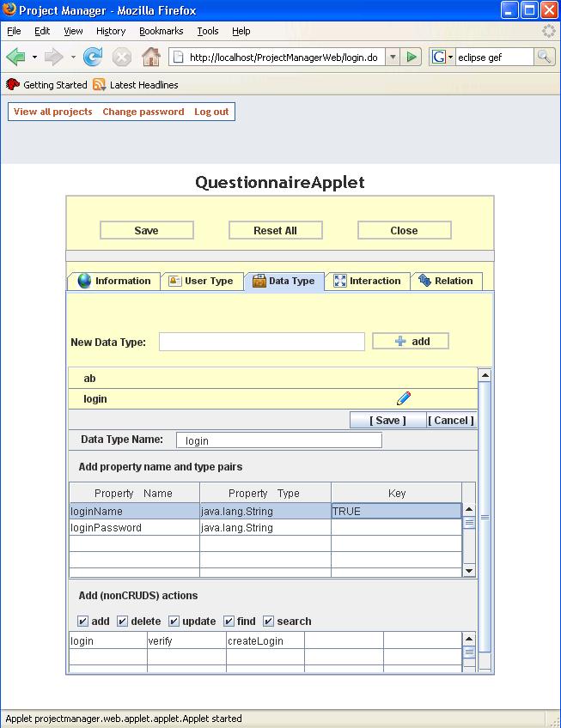Click the data type list scroll-up arrow
561x728 pixels.
click(x=485, y=374)
